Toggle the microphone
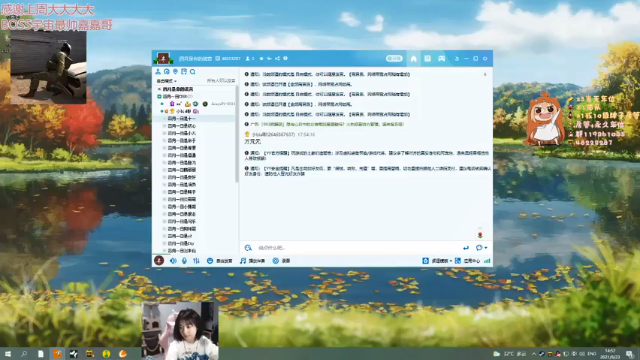 (184, 261)
